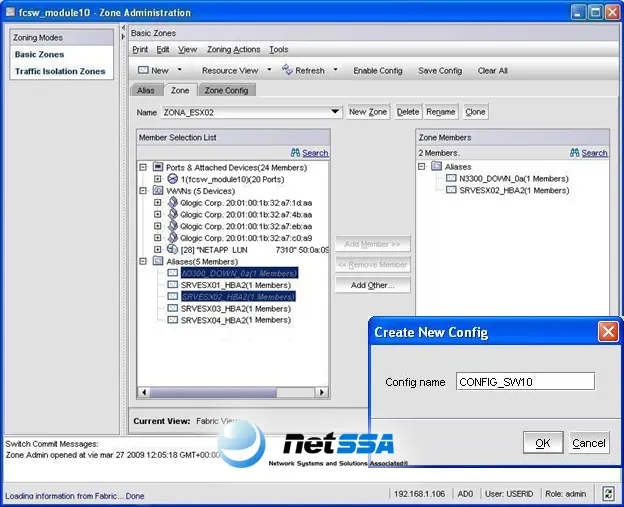624x507 pixels.
Task: Open the Resource View dropdown arrow
Action: pos(269,70)
